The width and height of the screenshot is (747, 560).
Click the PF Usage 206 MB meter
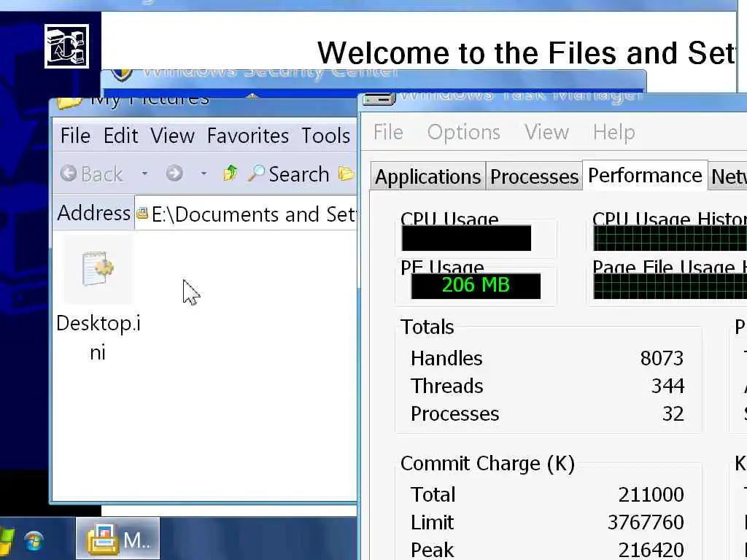(476, 286)
